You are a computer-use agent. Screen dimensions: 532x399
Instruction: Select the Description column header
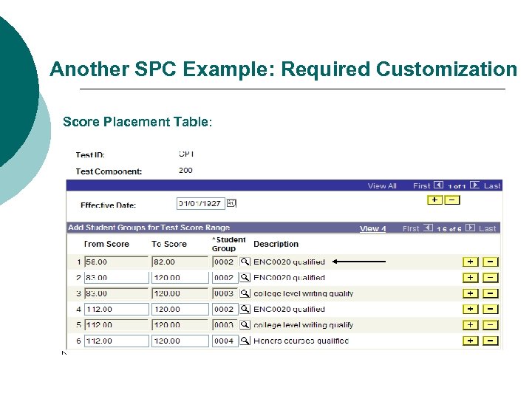coord(276,244)
